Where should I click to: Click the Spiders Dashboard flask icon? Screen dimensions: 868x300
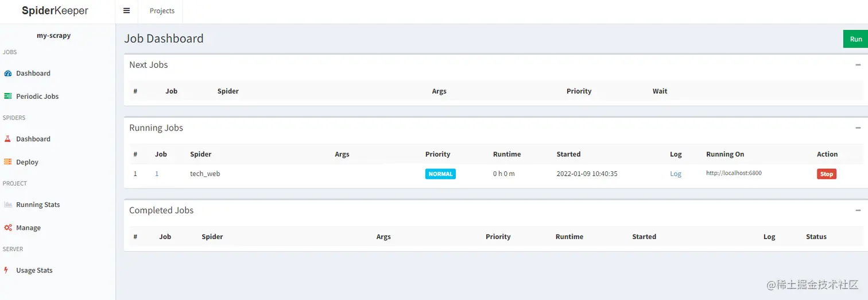coord(8,139)
